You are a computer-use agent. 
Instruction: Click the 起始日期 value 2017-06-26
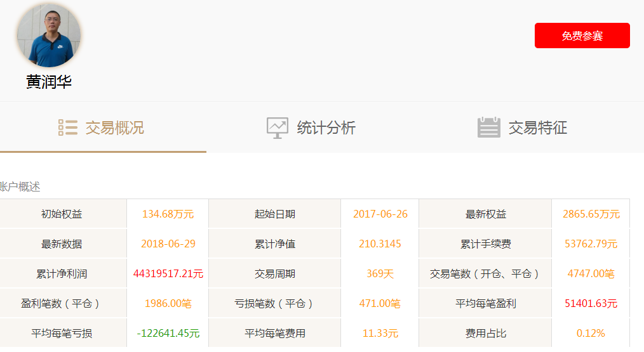(x=380, y=214)
